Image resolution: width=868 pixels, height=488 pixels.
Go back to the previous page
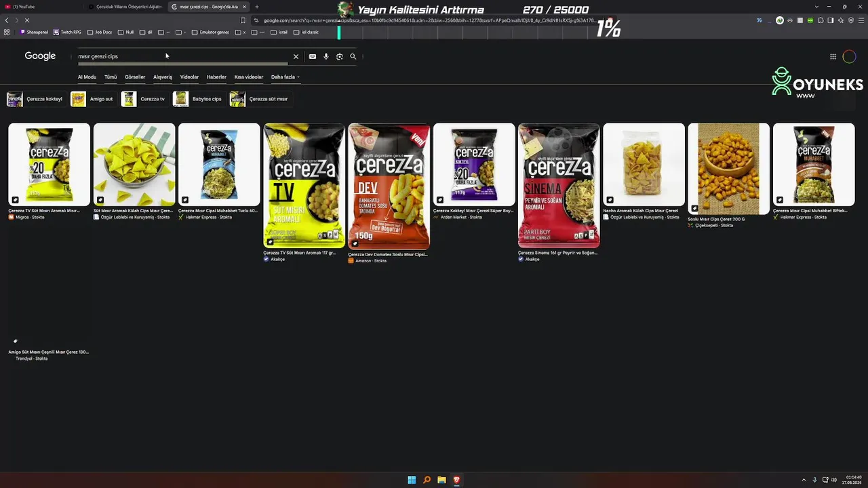click(7, 20)
